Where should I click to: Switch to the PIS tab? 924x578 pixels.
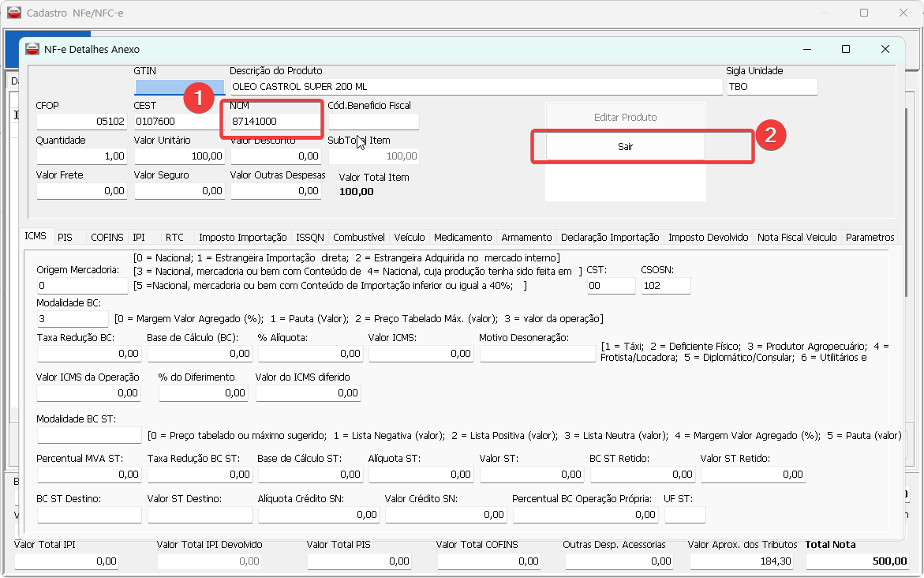point(65,237)
